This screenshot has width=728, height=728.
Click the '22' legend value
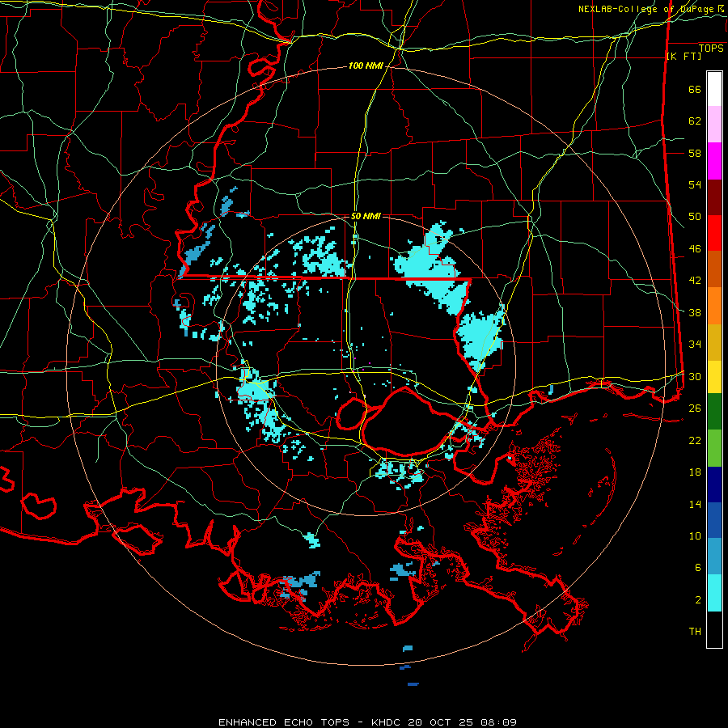(695, 441)
